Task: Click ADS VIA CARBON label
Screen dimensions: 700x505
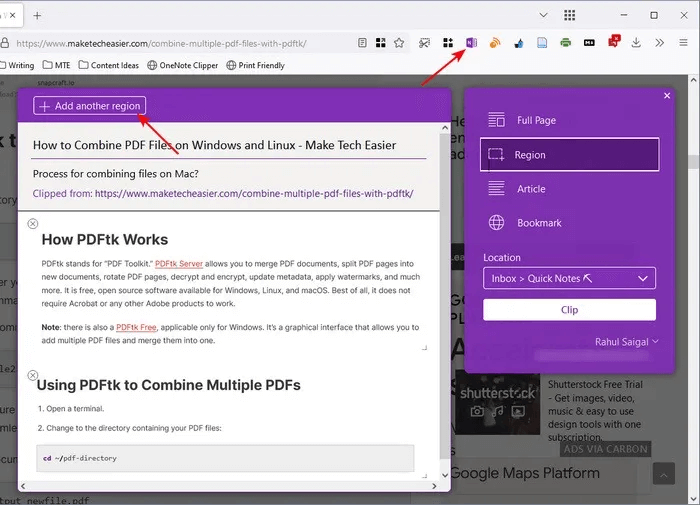Action: pyautogui.click(x=605, y=449)
